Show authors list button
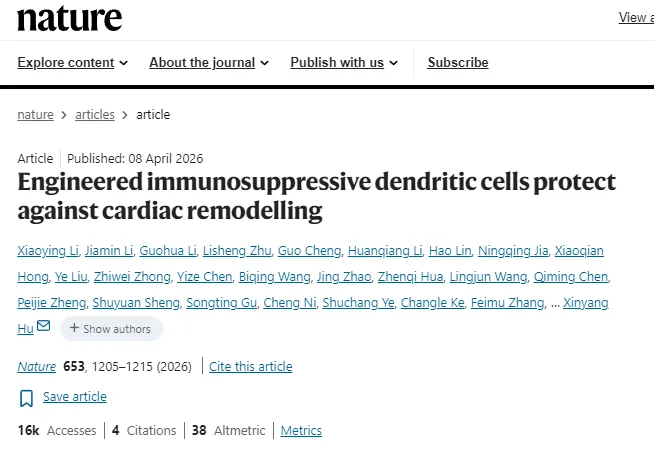 click(x=111, y=329)
